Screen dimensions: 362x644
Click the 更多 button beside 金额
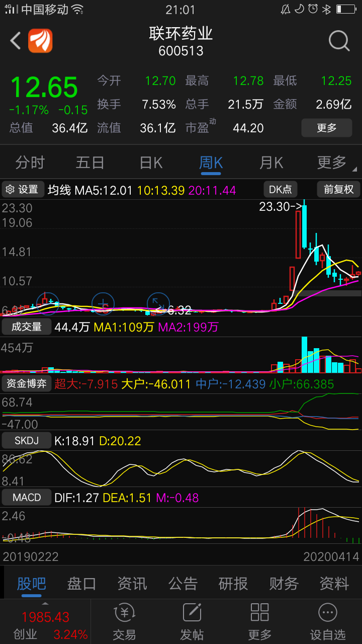[x=327, y=128]
